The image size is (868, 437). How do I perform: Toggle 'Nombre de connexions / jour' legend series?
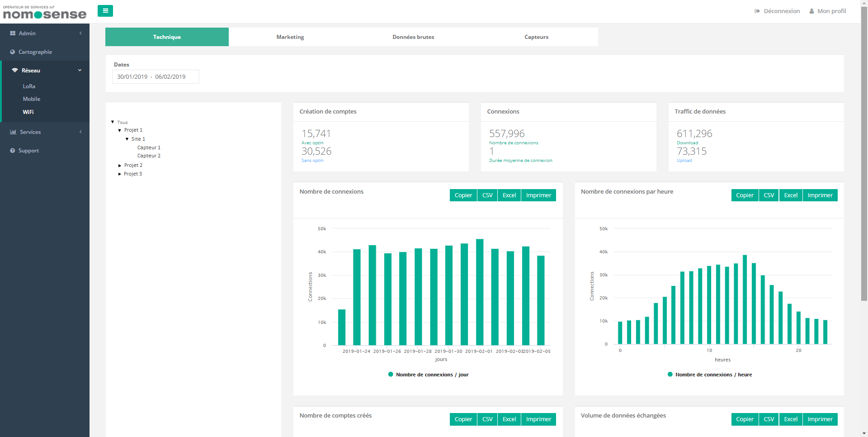point(428,375)
